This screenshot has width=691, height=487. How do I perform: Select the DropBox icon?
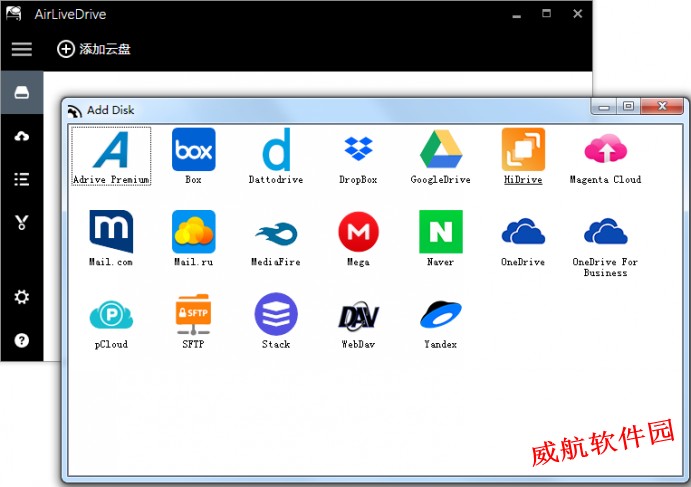click(x=358, y=149)
